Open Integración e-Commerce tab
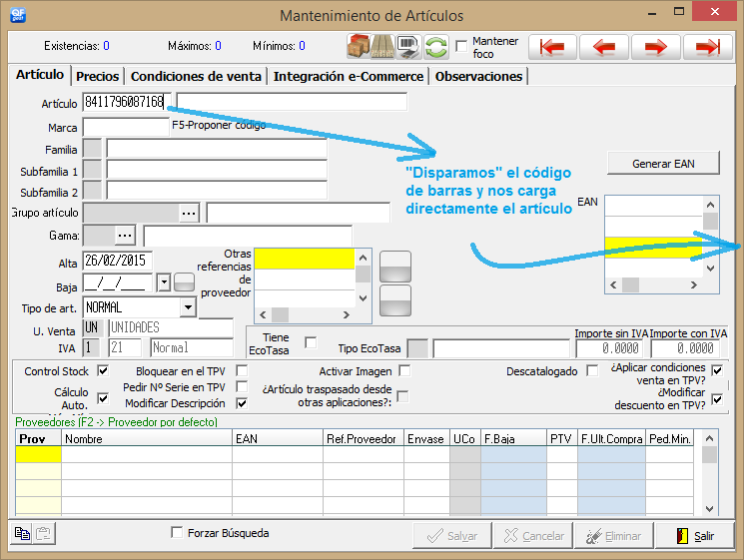The height and width of the screenshot is (560, 744). pos(349,76)
